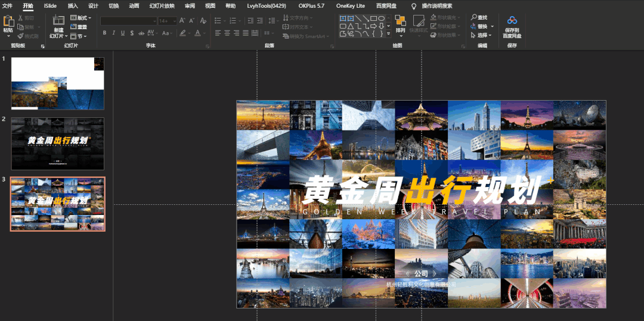Select the oval shape in gallery
644x321 pixels.
(381, 18)
